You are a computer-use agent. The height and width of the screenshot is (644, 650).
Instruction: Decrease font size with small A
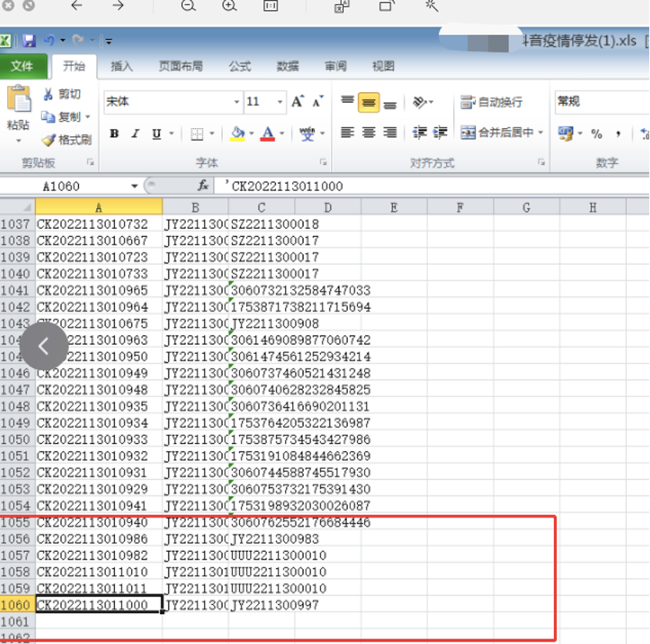tap(318, 102)
